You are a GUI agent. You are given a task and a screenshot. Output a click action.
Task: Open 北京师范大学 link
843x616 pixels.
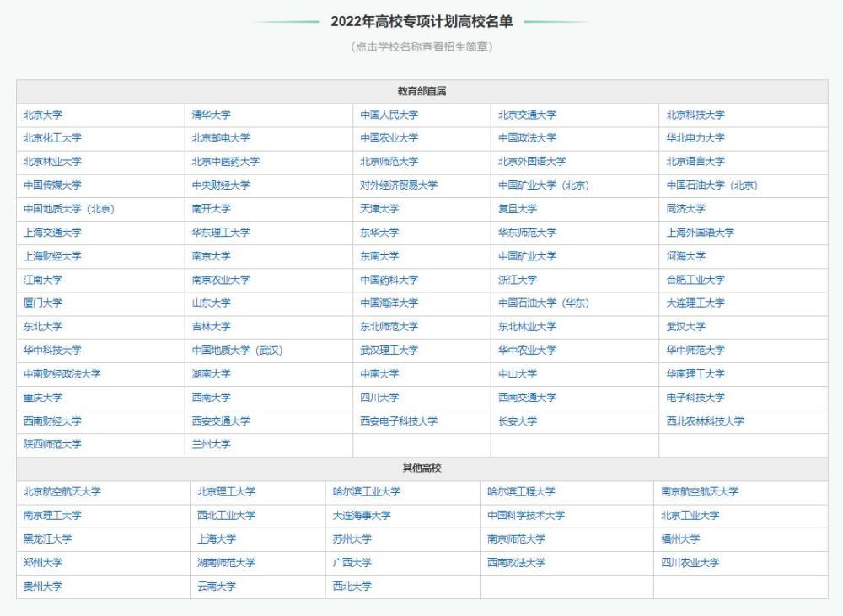(389, 162)
